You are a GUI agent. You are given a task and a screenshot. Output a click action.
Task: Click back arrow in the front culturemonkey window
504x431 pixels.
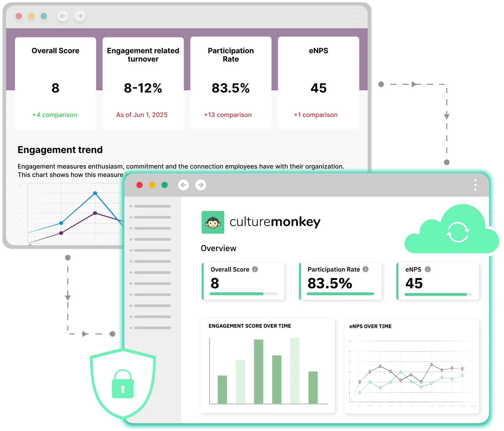[x=184, y=185]
